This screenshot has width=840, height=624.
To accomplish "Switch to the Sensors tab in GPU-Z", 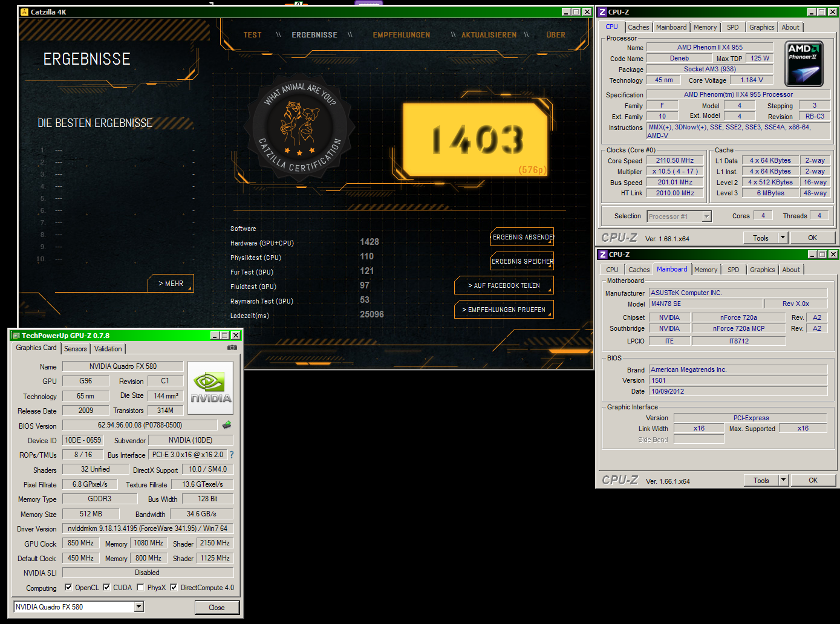I will [76, 349].
